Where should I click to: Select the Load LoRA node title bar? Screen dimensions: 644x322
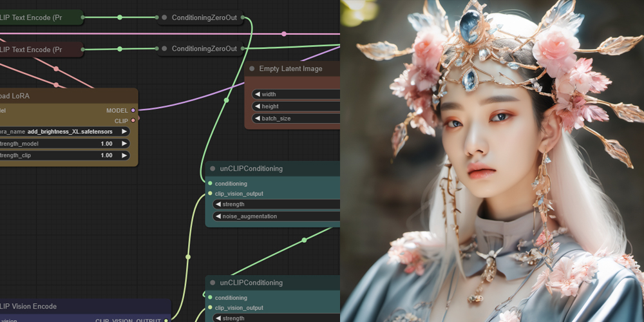tap(69, 96)
